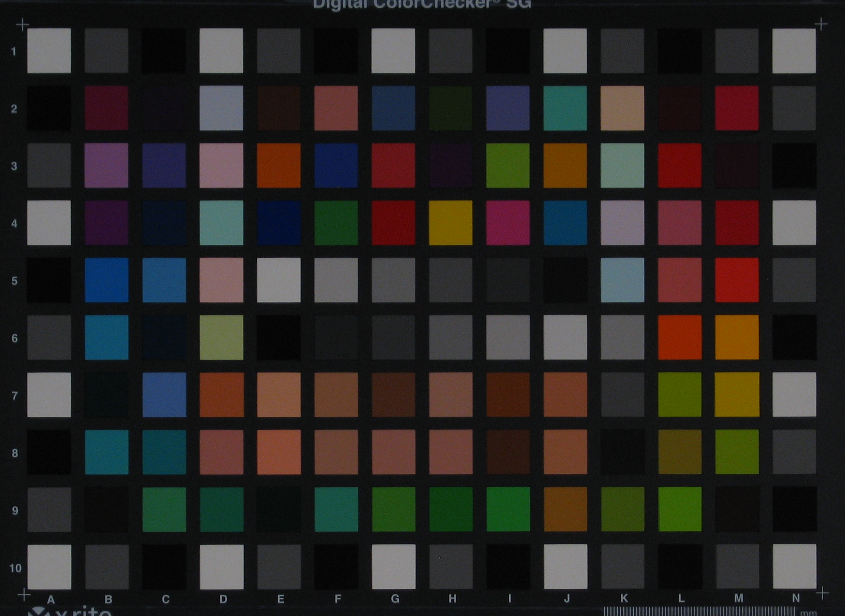Screen dimensions: 845x616
Task: Select the row label "5"
Action: [14, 281]
